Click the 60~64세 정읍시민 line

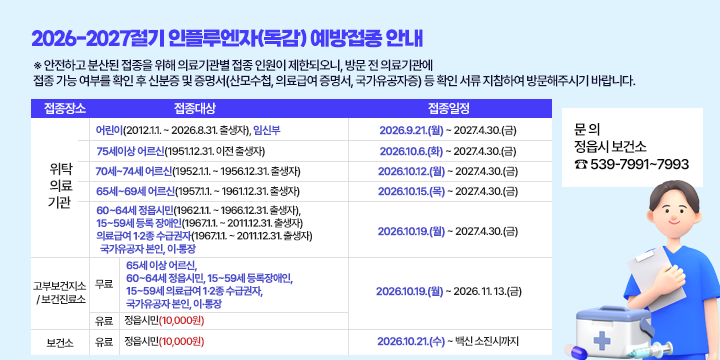click(x=198, y=211)
